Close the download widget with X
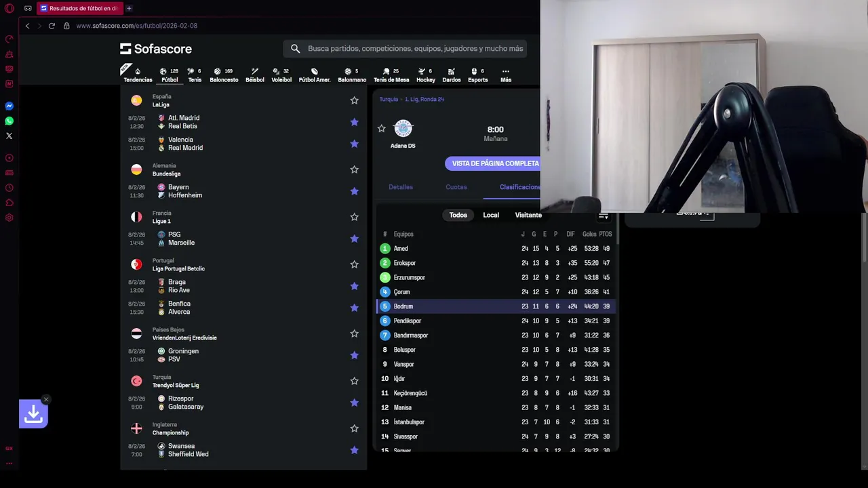 coord(46,399)
